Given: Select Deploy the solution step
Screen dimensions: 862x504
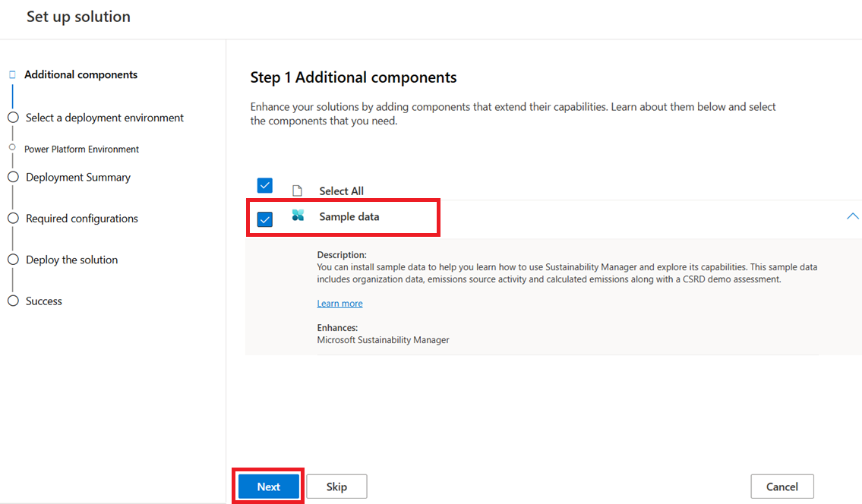Looking at the screenshot, I should [x=71, y=260].
